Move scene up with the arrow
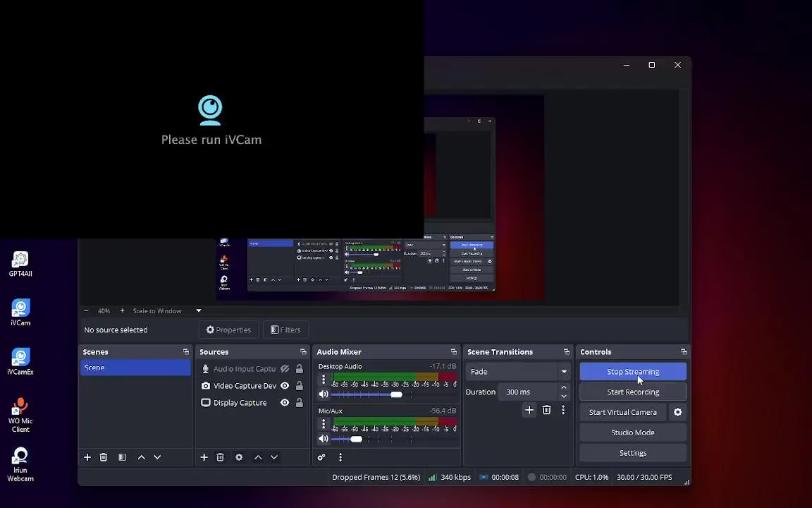The width and height of the screenshot is (812, 508). tap(142, 457)
